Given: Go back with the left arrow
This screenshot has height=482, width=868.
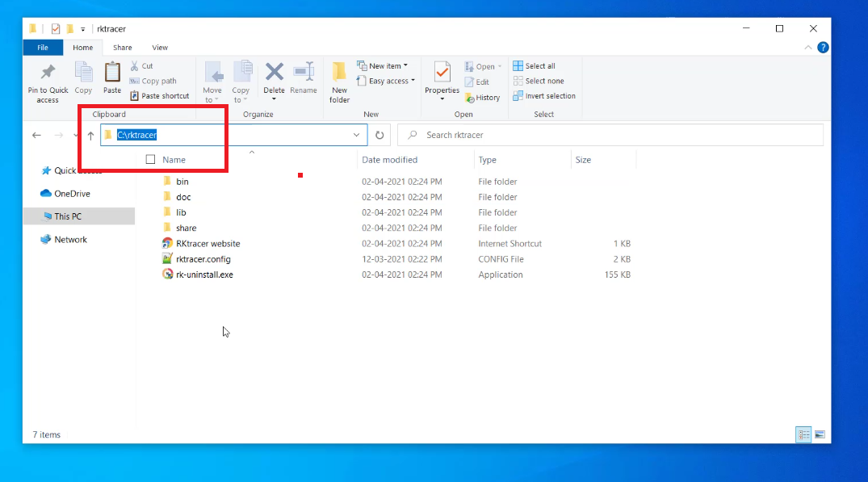Looking at the screenshot, I should (36, 135).
